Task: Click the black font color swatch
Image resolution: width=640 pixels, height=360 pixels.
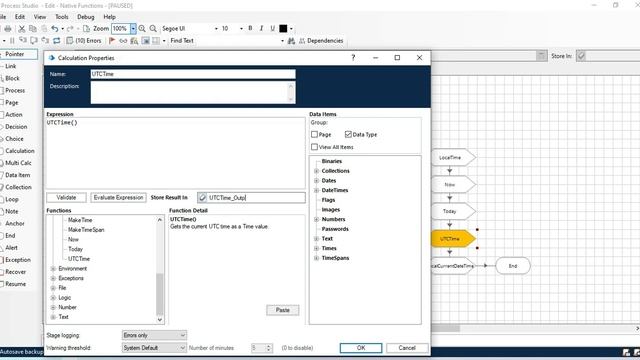Action: (x=283, y=29)
